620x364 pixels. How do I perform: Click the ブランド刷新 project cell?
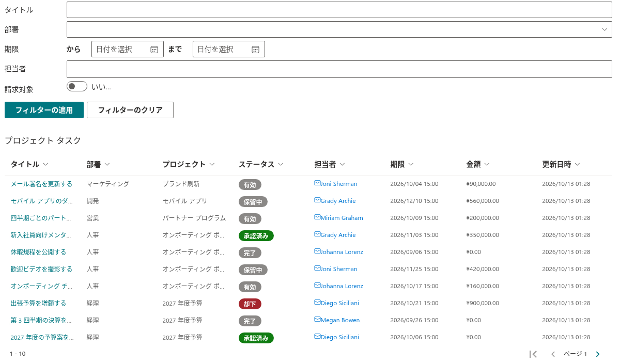[181, 184]
